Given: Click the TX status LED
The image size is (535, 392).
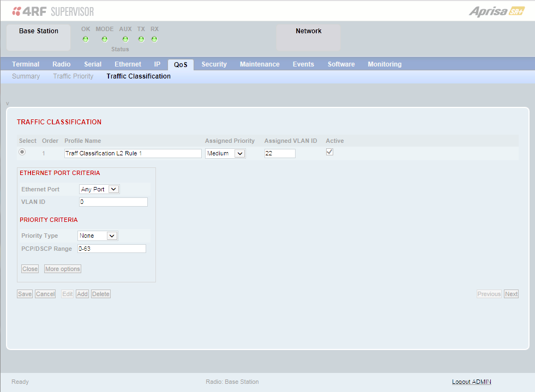Looking at the screenshot, I should click(x=141, y=39).
